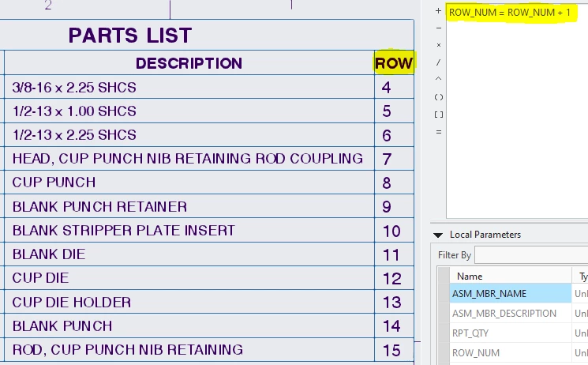Select the CUP DIE HOLDER cell
Screen dimensions: 588x365
(189, 302)
